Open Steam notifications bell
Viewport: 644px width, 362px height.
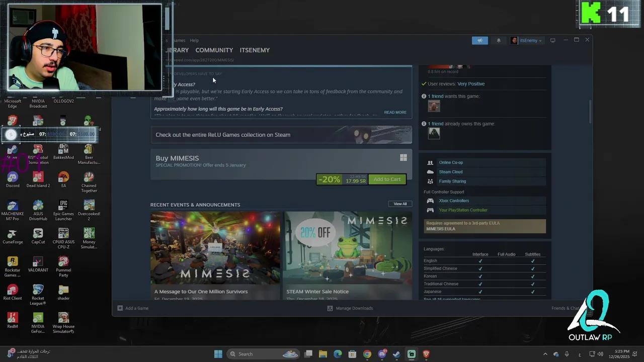[x=499, y=41]
